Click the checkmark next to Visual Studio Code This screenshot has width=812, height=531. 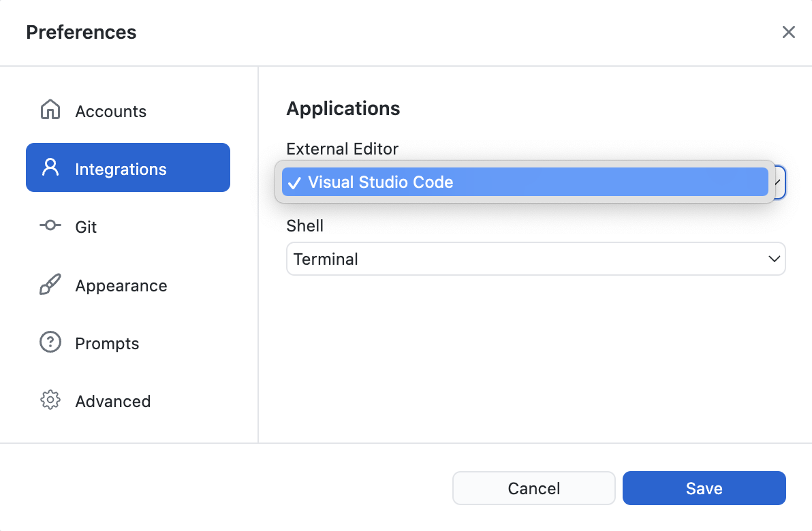[294, 182]
